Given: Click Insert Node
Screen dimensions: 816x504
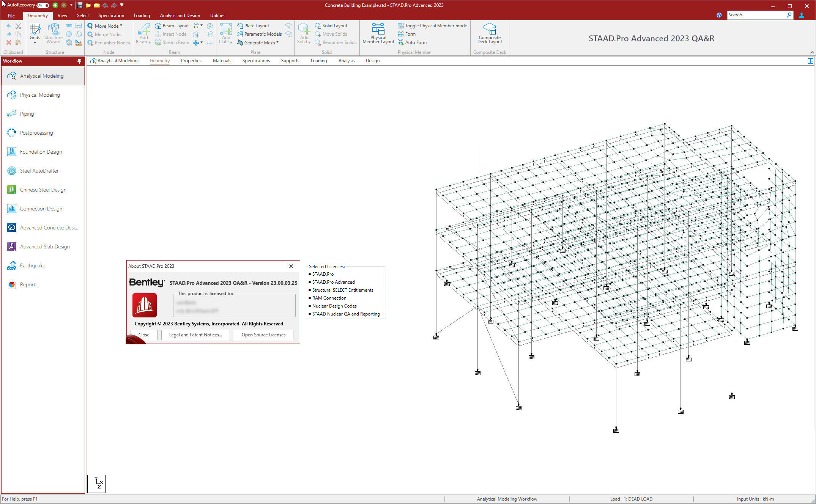Looking at the screenshot, I should point(171,34).
